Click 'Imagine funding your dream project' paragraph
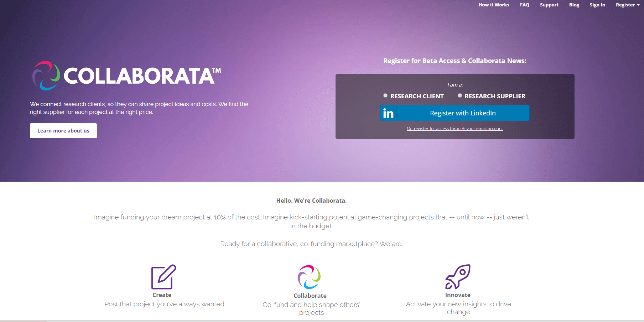Viewport: 644px width, 322px height. [311, 222]
